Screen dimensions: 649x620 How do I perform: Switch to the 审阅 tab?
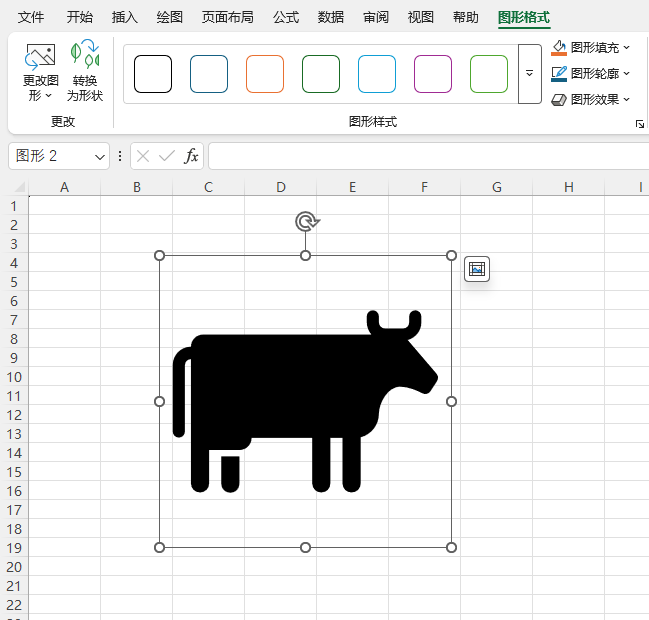pyautogui.click(x=376, y=17)
